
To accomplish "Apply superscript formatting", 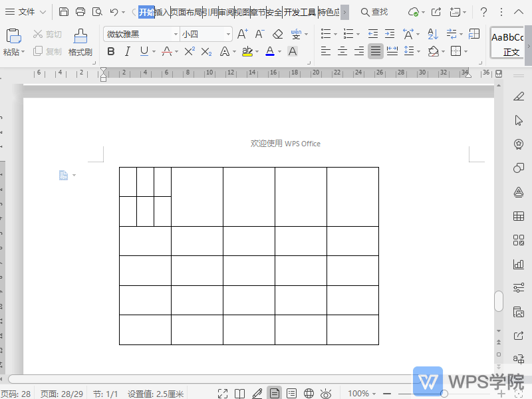I will (190, 51).
